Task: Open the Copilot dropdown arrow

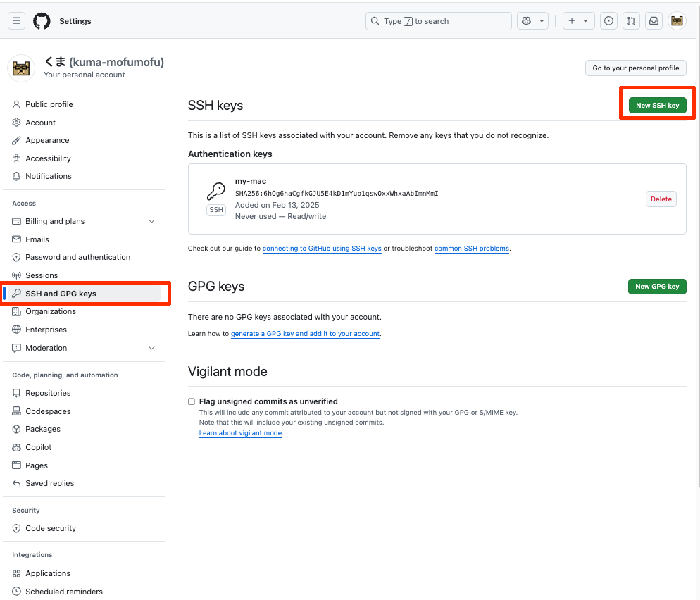Action: tap(542, 21)
